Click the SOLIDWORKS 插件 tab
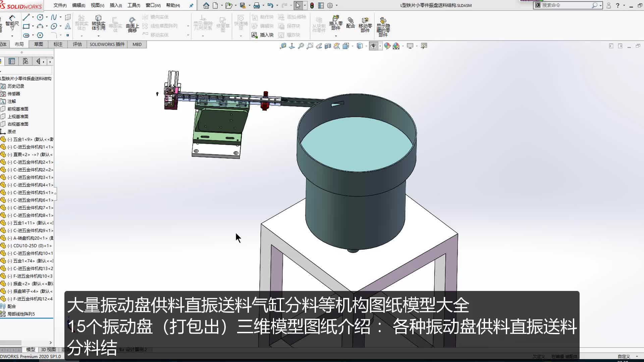 [x=107, y=44]
